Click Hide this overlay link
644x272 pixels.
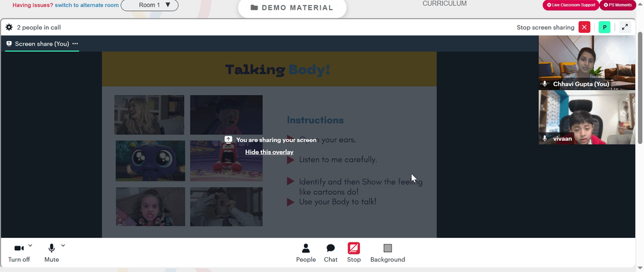pyautogui.click(x=269, y=152)
